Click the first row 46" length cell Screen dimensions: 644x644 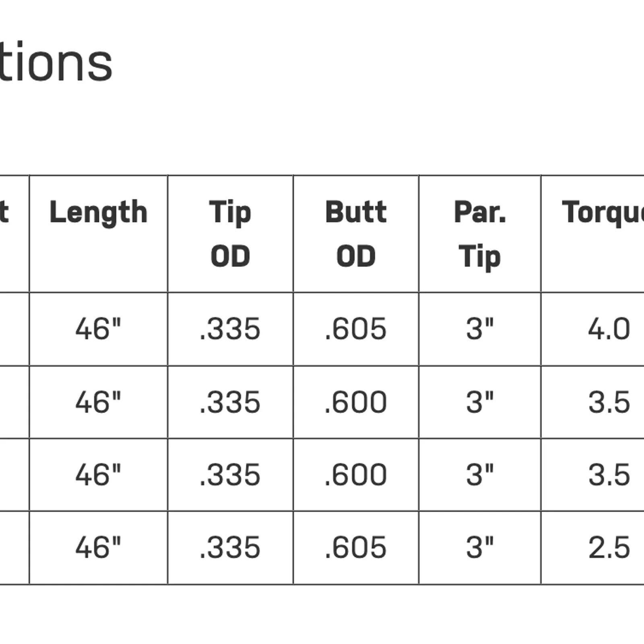click(x=98, y=329)
